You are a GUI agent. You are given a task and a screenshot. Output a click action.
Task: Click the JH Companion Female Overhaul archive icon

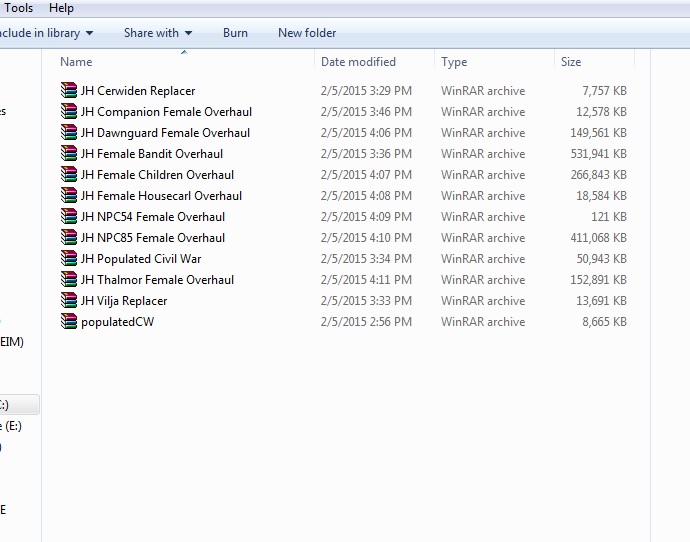point(69,111)
